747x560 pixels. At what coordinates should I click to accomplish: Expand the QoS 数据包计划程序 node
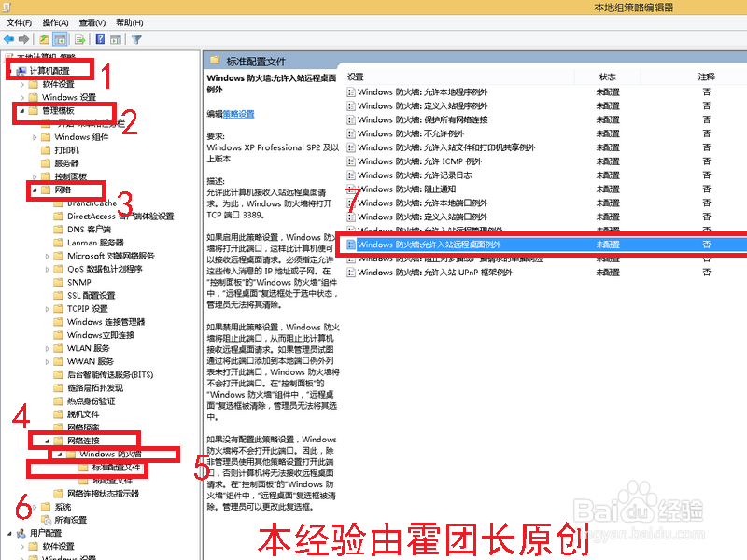click(48, 270)
